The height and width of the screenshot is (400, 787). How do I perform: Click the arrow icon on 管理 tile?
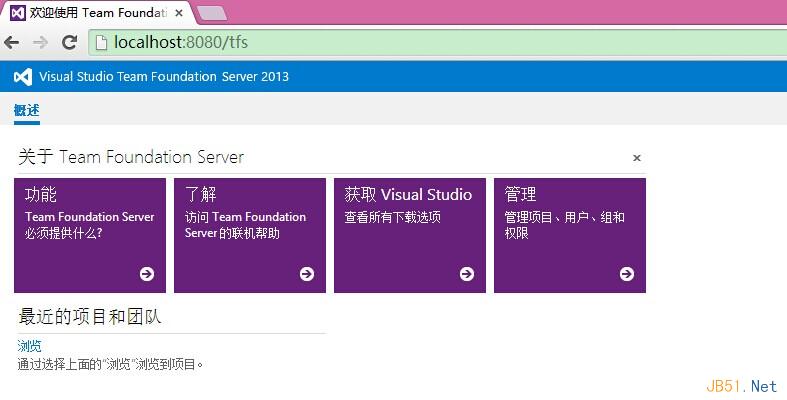tap(627, 274)
